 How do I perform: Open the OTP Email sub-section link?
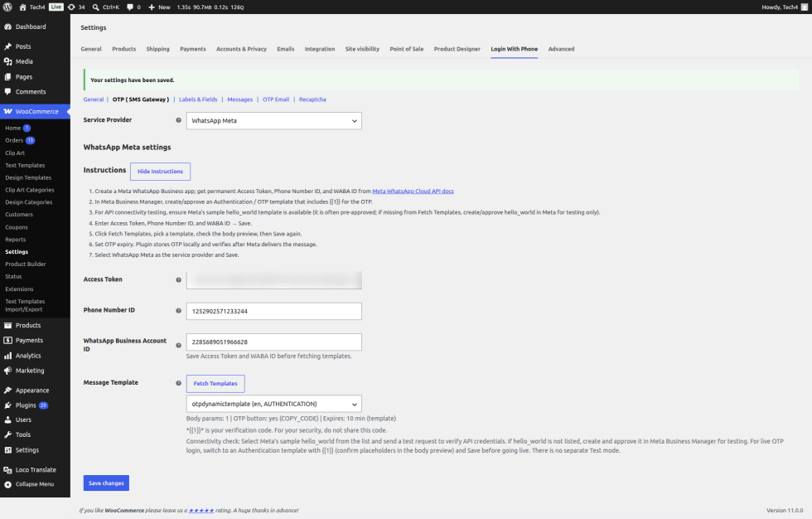coord(275,99)
